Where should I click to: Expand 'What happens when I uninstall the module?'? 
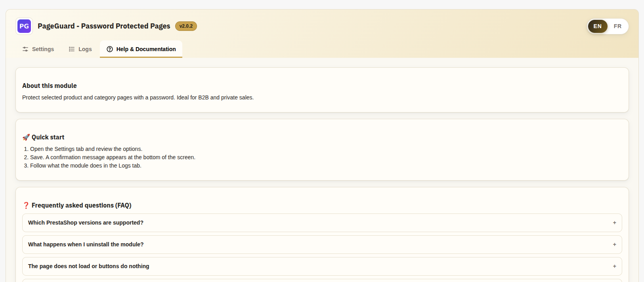(x=322, y=244)
